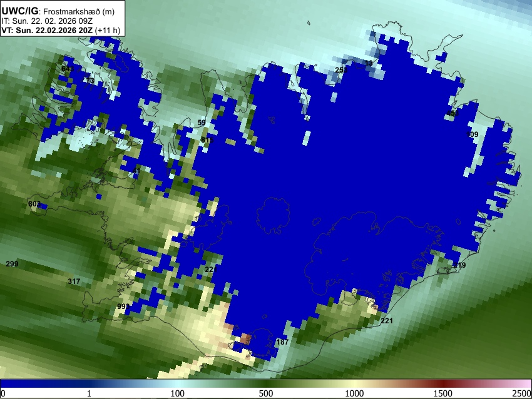Click the map value '453'

[453, 113]
